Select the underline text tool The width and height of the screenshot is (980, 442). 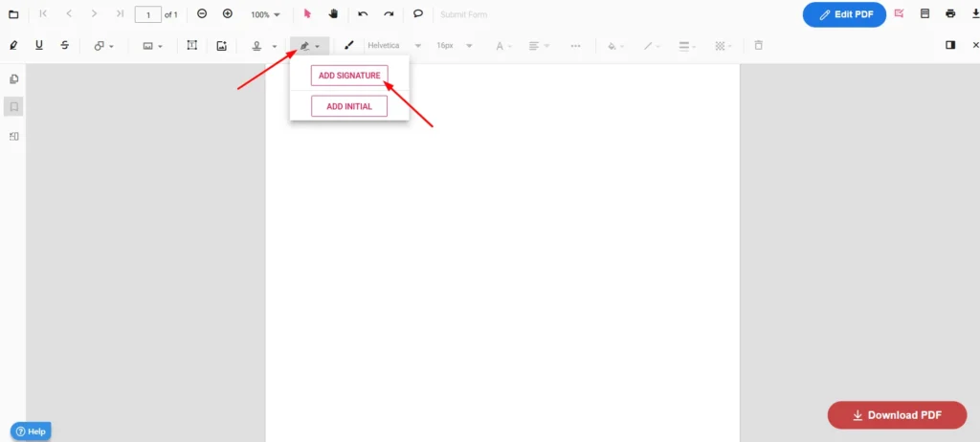[38, 45]
